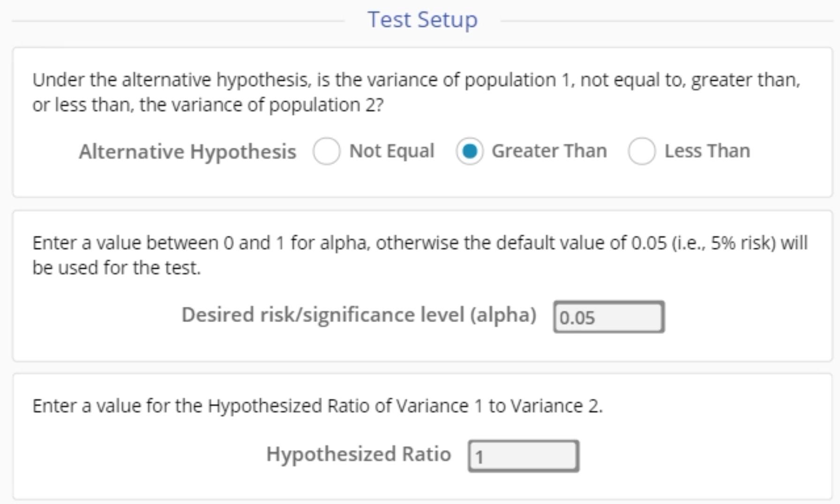Click the text "be used for the test."
The height and width of the screenshot is (504, 840).
click(116, 268)
